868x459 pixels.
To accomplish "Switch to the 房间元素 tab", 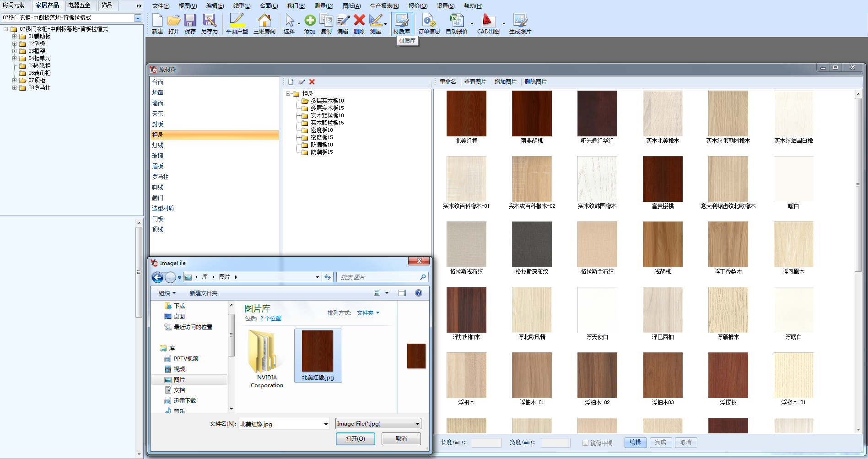I will pos(14,5).
